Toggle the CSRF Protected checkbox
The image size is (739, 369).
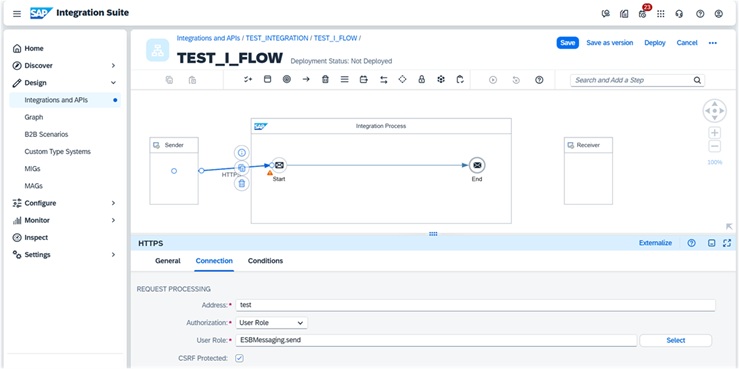click(239, 358)
